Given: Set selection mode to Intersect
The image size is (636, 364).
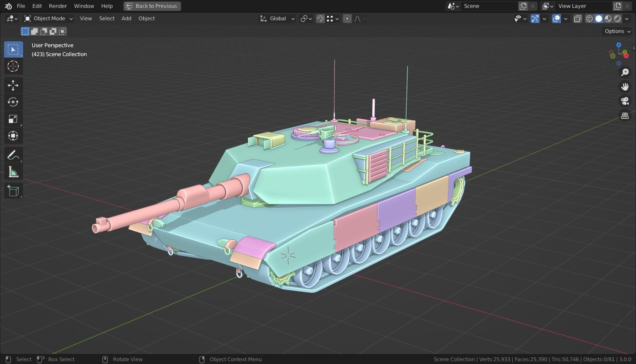Looking at the screenshot, I should [62, 31].
